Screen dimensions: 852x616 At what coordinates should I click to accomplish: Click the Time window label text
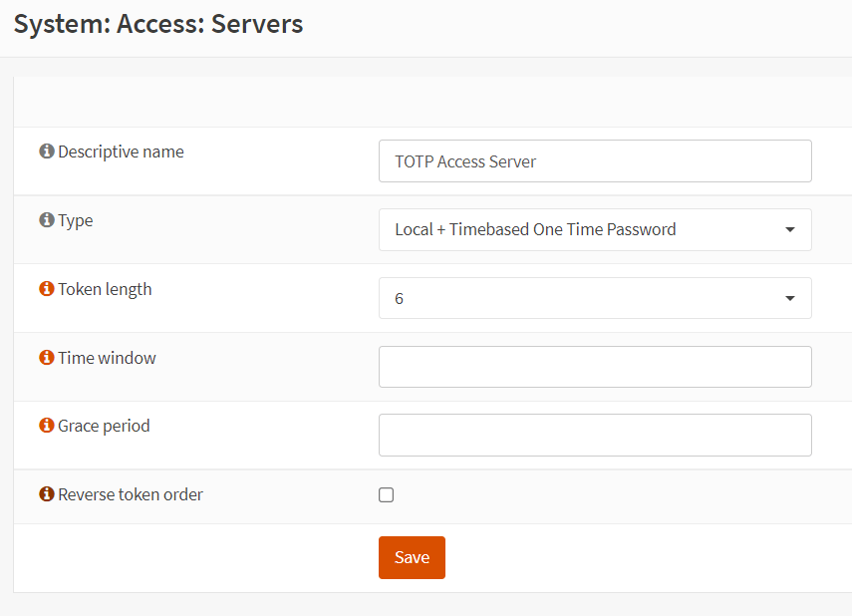(107, 357)
